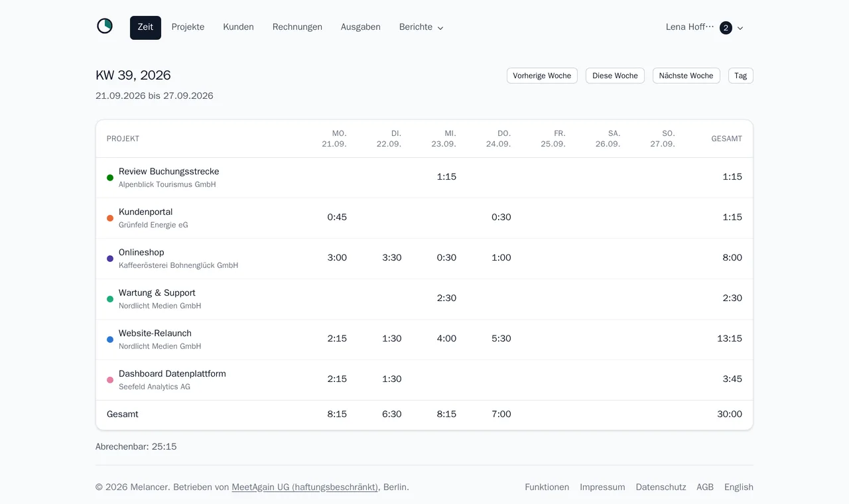Advance to Nächste Woche

click(x=686, y=76)
